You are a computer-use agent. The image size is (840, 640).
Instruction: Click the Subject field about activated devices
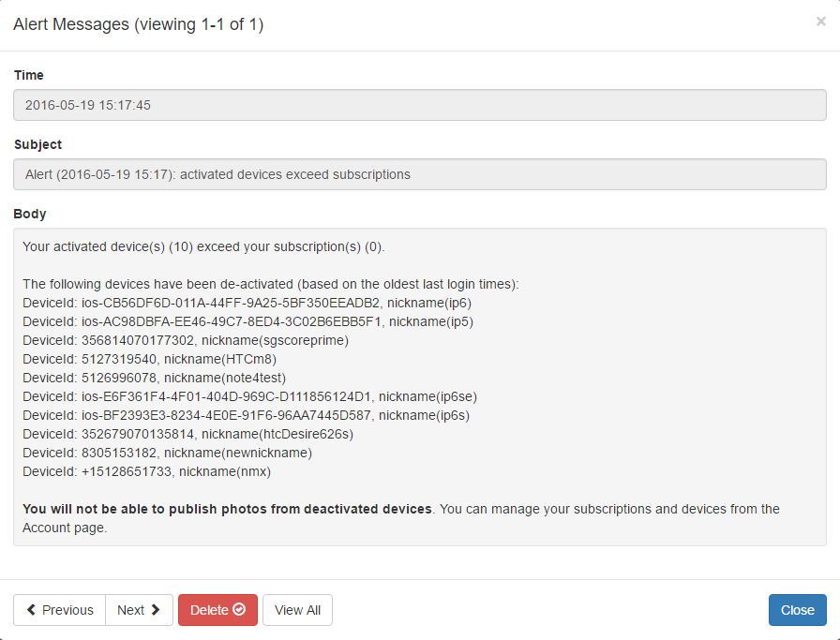click(x=419, y=174)
